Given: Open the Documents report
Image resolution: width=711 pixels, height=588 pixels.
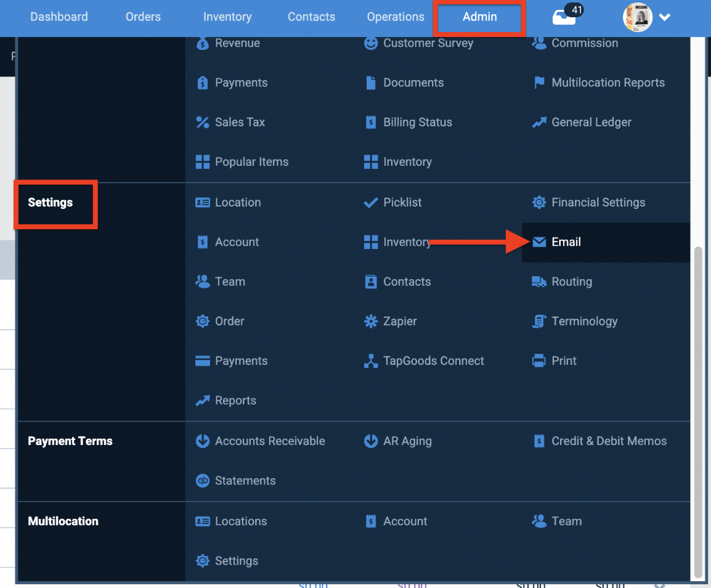Looking at the screenshot, I should 413,83.
